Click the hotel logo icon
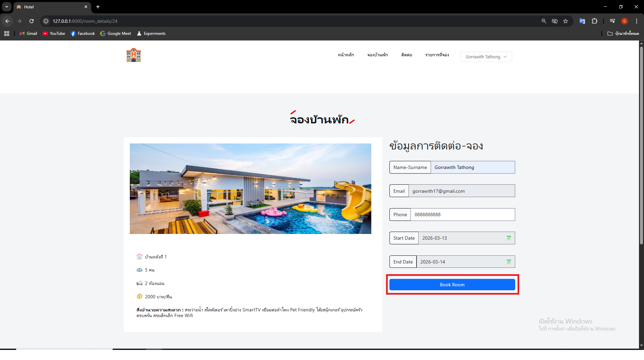 pyautogui.click(x=133, y=55)
